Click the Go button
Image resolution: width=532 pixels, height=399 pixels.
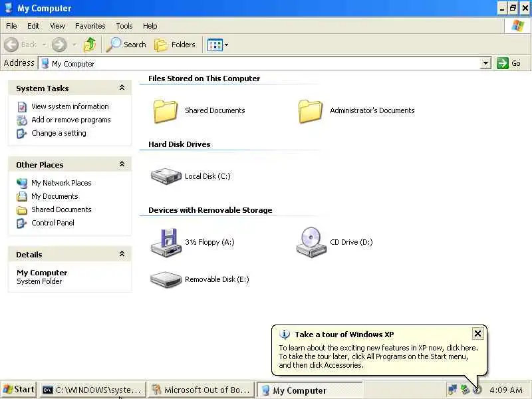pos(509,63)
